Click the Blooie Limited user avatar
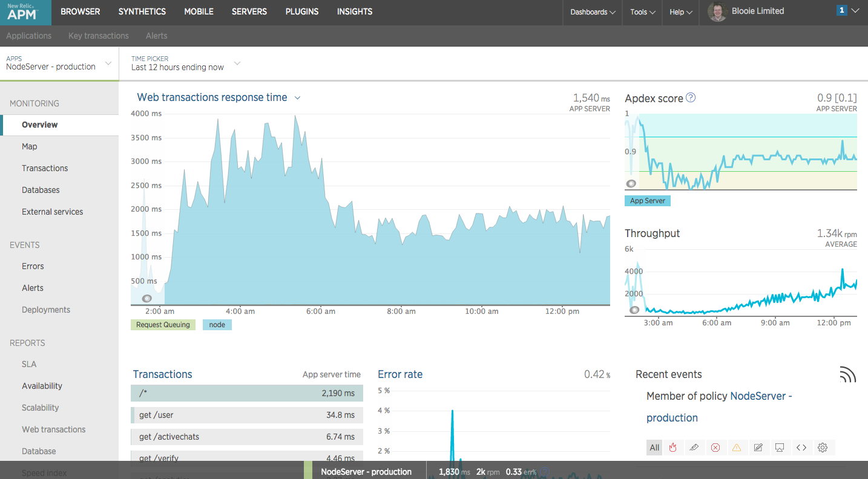The width and height of the screenshot is (868, 479). coord(717,12)
